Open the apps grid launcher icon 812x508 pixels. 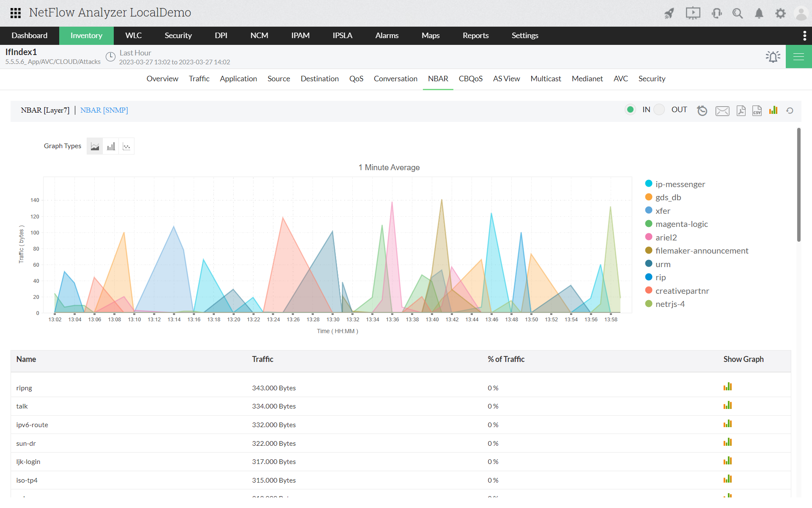point(16,13)
